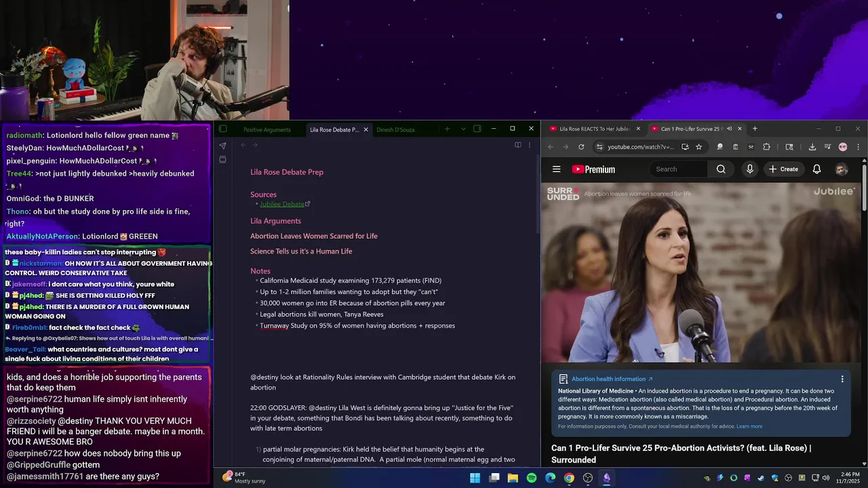Switch to reading view book icon
The width and height of the screenshot is (868, 488).
518,145
